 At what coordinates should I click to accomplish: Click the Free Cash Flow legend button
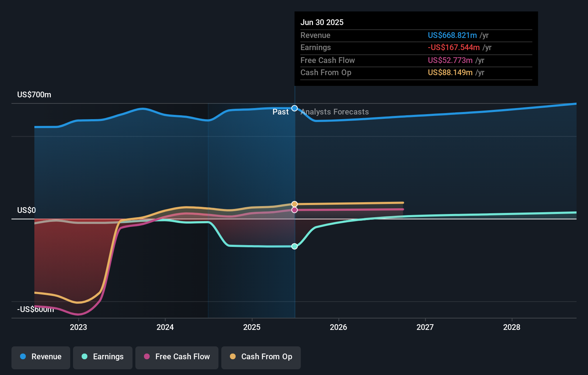tap(177, 357)
